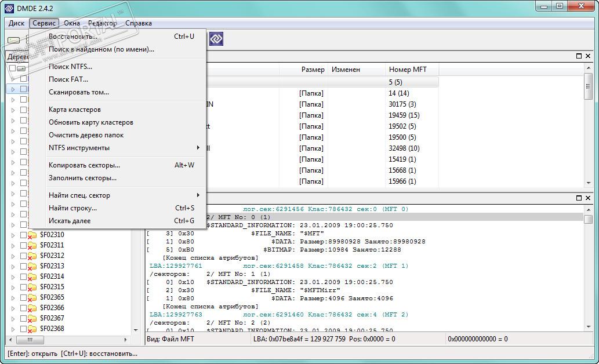The width and height of the screenshot is (599, 364).
Task: Expand the highlighted tree row arrow
Action: (13, 89)
